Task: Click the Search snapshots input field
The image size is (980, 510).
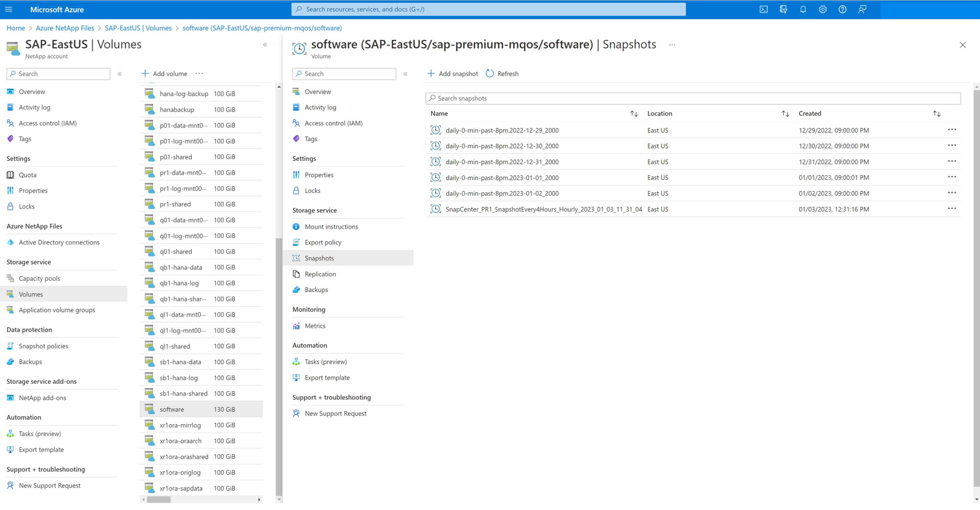Action: (x=692, y=98)
